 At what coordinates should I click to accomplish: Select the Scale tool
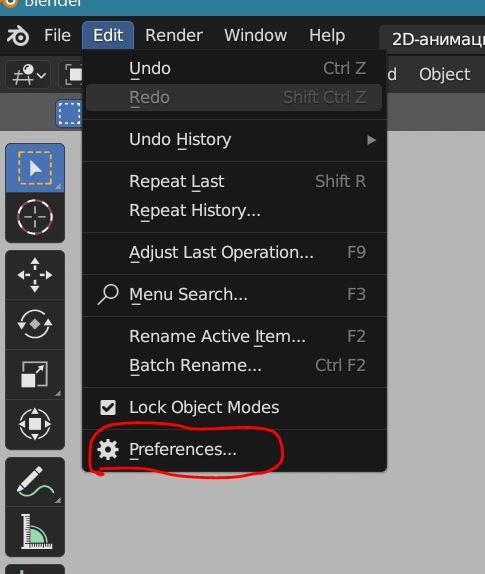35,374
